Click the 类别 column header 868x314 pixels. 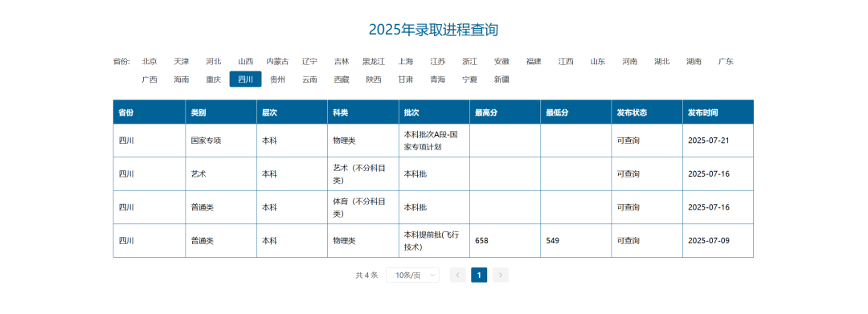(x=221, y=112)
